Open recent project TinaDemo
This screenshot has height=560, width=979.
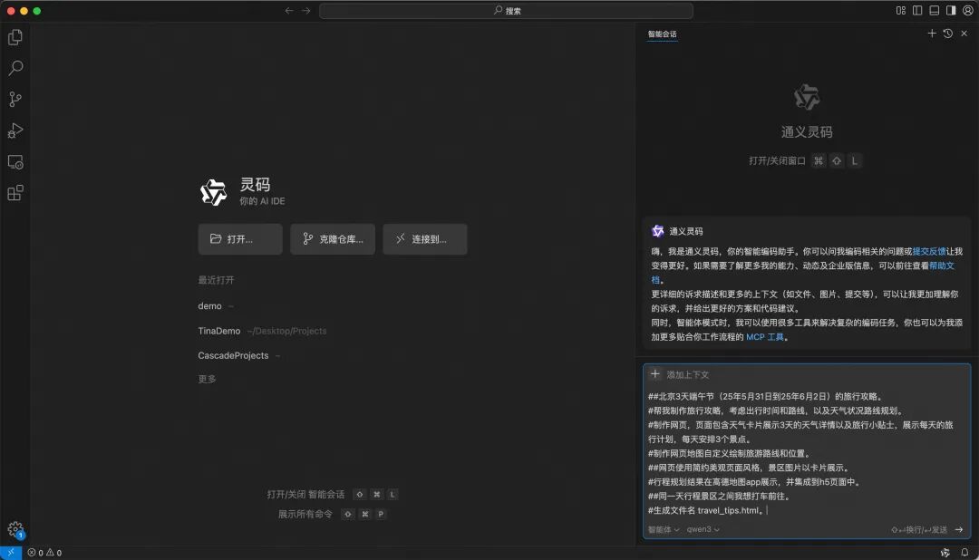point(219,331)
